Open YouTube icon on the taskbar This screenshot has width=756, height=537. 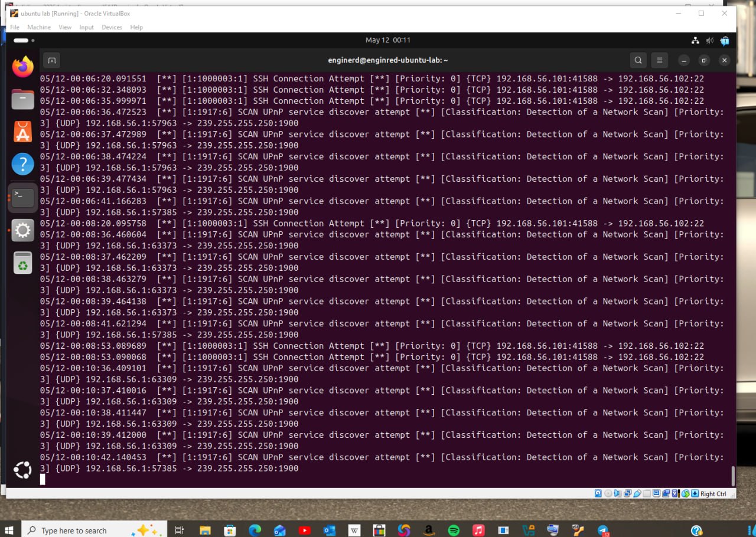(304, 530)
